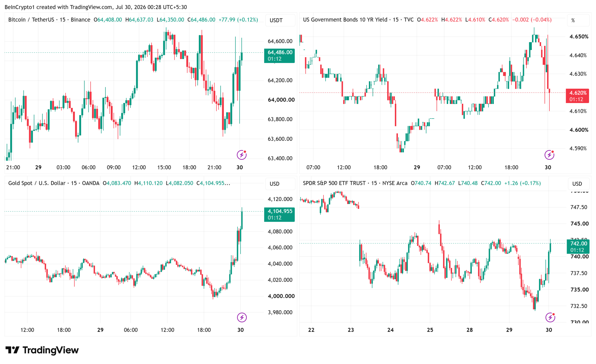Screen dimensions: 596x364
Task: Click the BeInCrypto1 created with TradingView.com caption
Action: (x=96, y=7)
